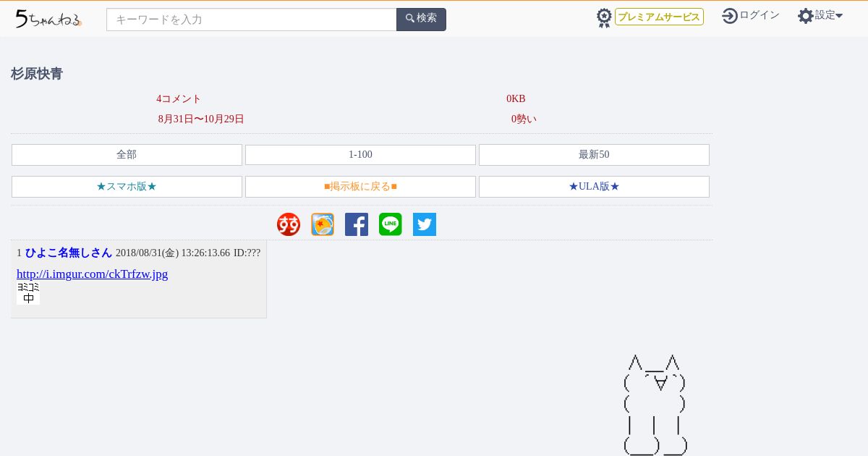The height and width of the screenshot is (456, 868).
Task: Share thread on Twitter
Action: click(x=425, y=224)
